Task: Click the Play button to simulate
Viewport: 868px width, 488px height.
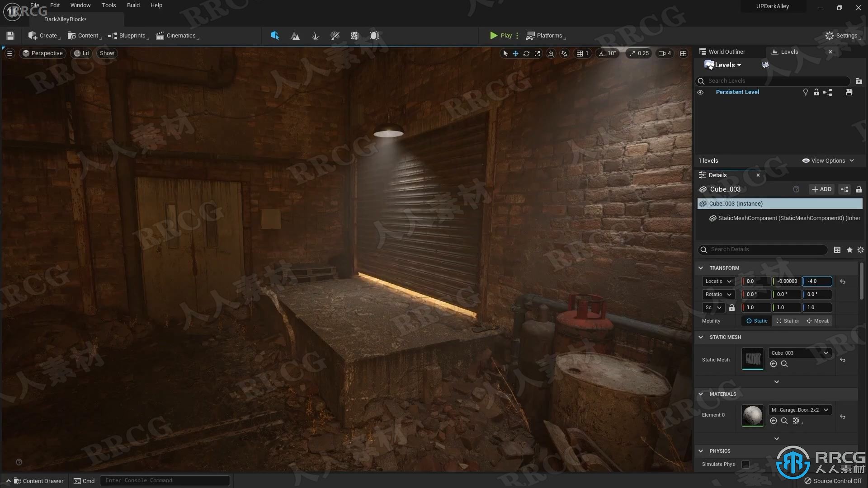Action: tap(500, 35)
